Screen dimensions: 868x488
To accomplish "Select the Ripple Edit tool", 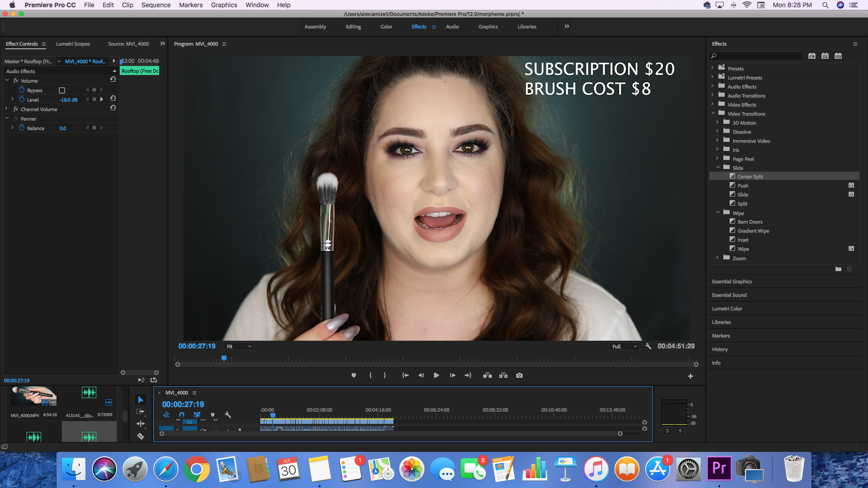I will point(141,424).
